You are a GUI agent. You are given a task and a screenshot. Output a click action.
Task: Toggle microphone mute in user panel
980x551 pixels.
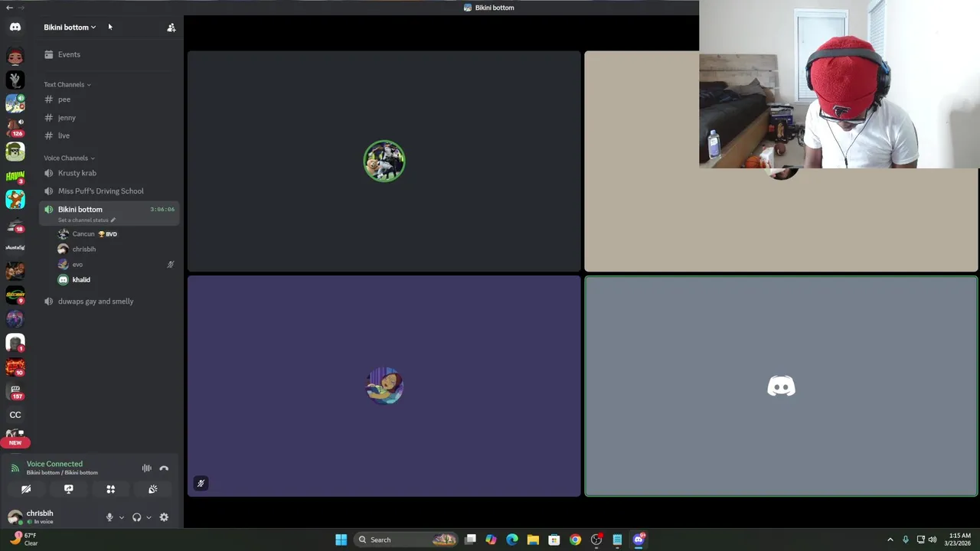point(109,517)
